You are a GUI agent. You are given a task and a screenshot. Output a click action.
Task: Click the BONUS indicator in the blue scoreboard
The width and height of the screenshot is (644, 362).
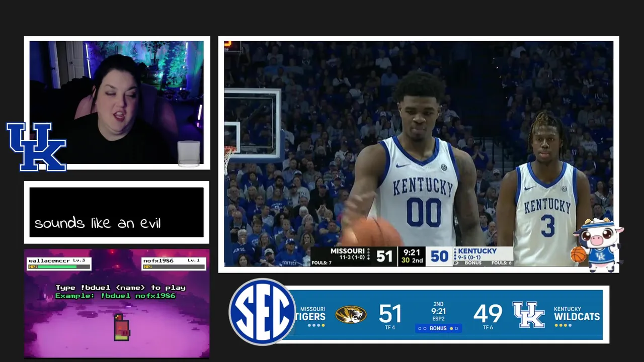pyautogui.click(x=438, y=328)
